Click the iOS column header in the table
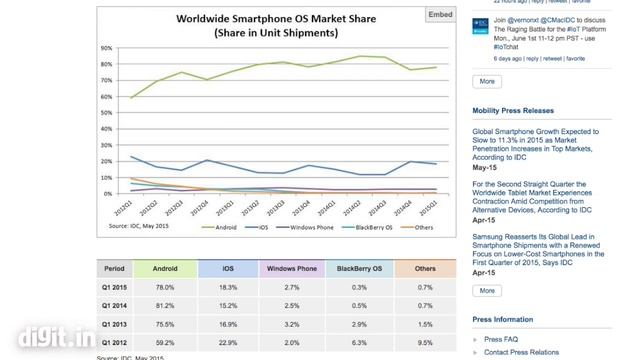The width and height of the screenshot is (640, 360). 228,269
